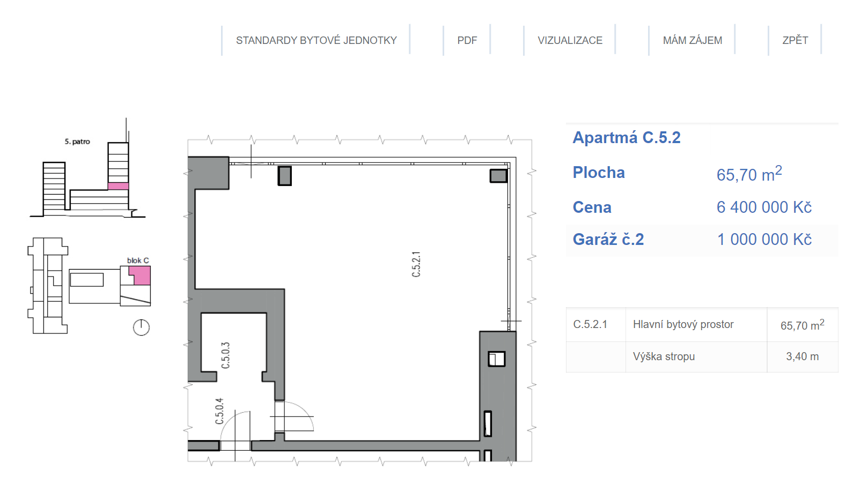Click the pink blok C unit on site plan
This screenshot has height=499, width=868.
tap(141, 275)
